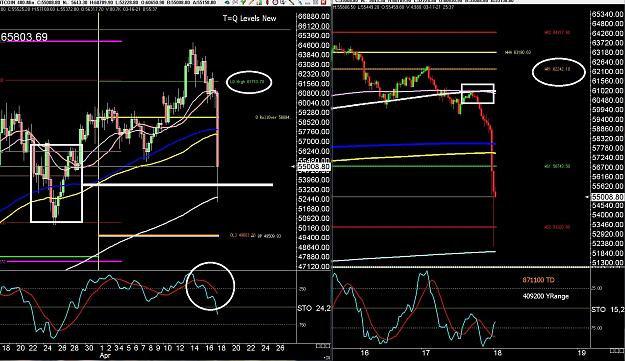The width and height of the screenshot is (625, 361).
Task: Click the 47120.00 price axis label
Action: 314,266
